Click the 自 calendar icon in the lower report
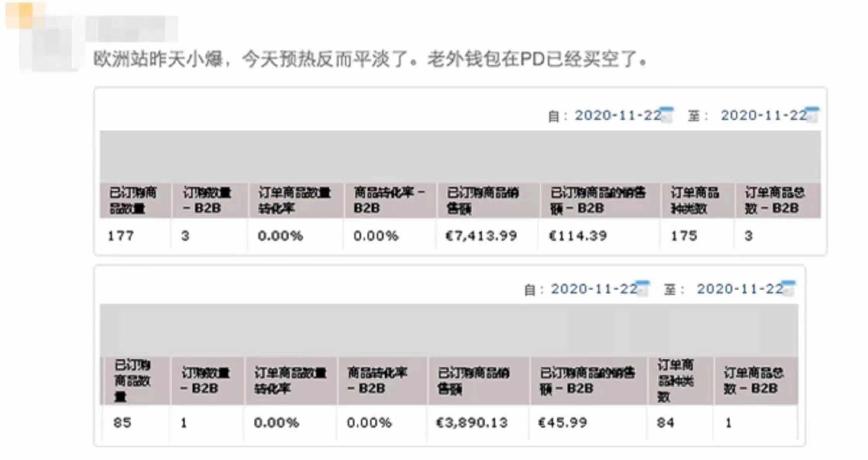868x460 pixels. [x=643, y=289]
